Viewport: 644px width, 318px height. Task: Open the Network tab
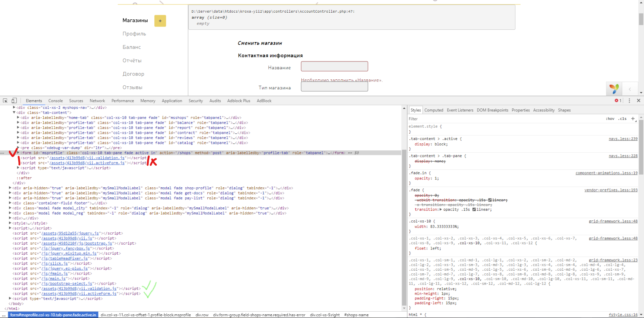pyautogui.click(x=97, y=101)
